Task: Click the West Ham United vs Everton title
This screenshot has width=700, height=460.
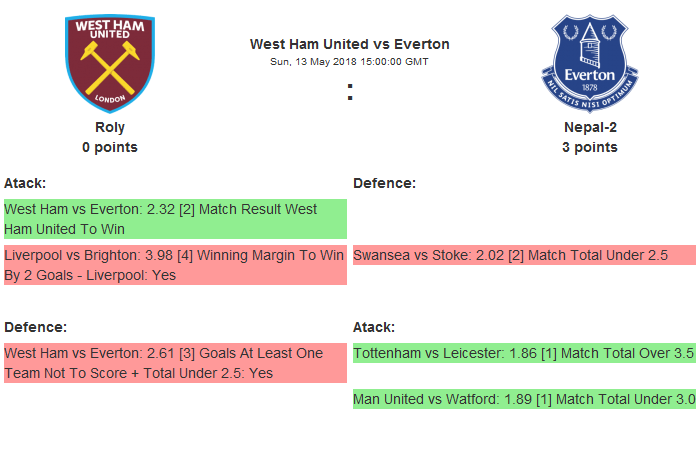Action: (349, 44)
